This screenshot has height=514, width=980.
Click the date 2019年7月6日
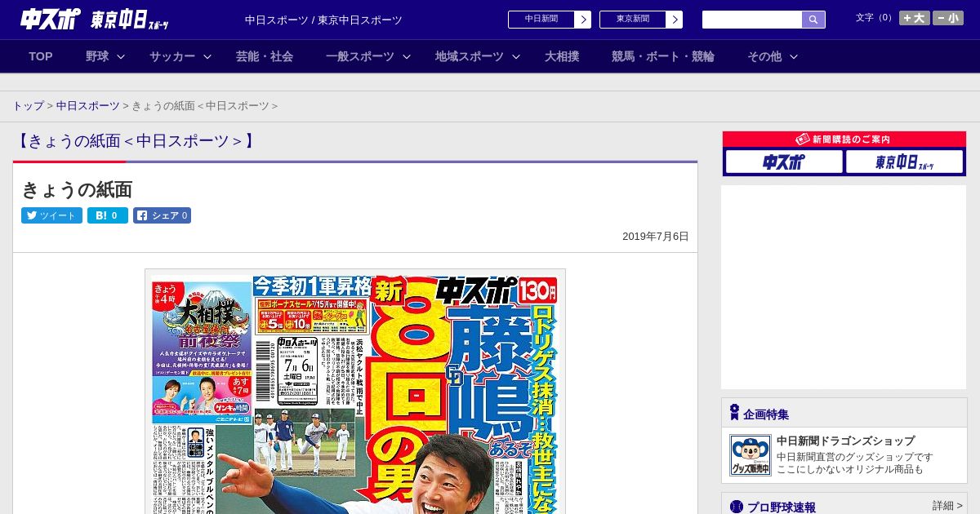tap(656, 237)
